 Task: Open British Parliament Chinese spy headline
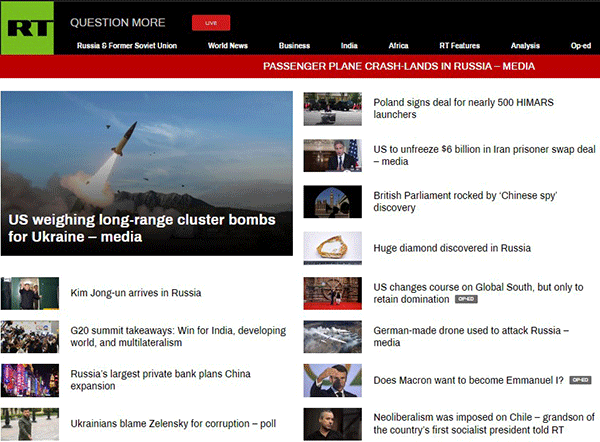(x=465, y=201)
